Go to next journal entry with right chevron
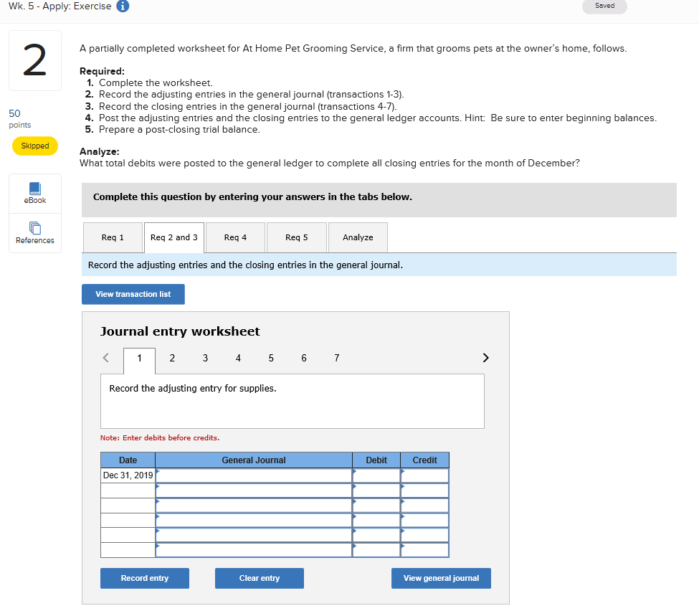The image size is (699, 616). (x=486, y=358)
